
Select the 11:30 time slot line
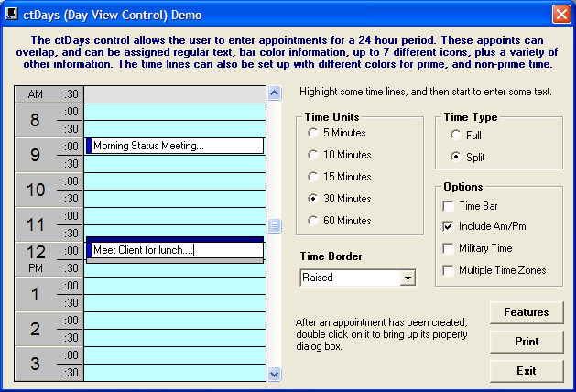(175, 231)
